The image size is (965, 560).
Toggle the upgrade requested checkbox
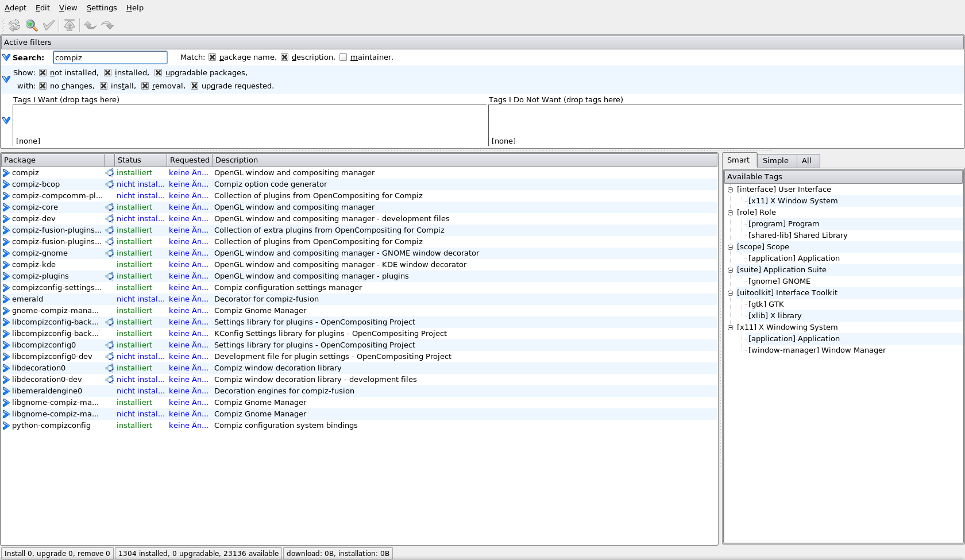[195, 86]
